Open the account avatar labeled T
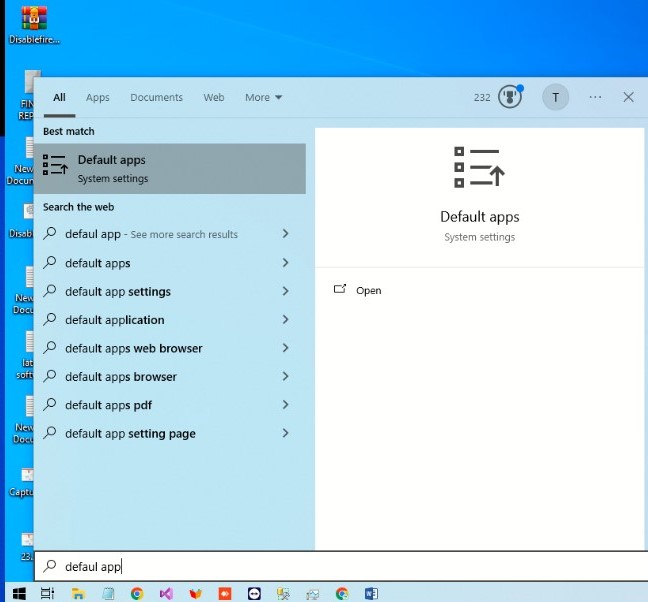 555,97
